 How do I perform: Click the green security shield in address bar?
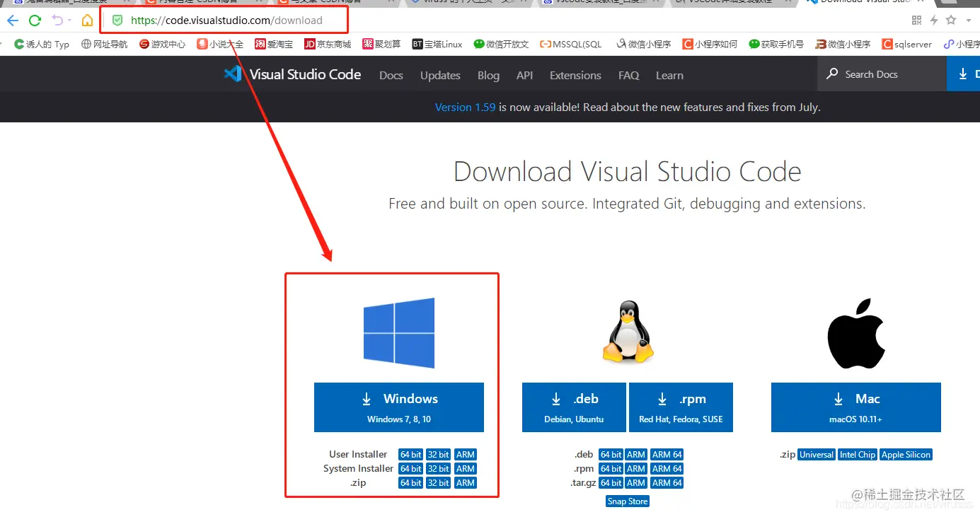pyautogui.click(x=117, y=21)
